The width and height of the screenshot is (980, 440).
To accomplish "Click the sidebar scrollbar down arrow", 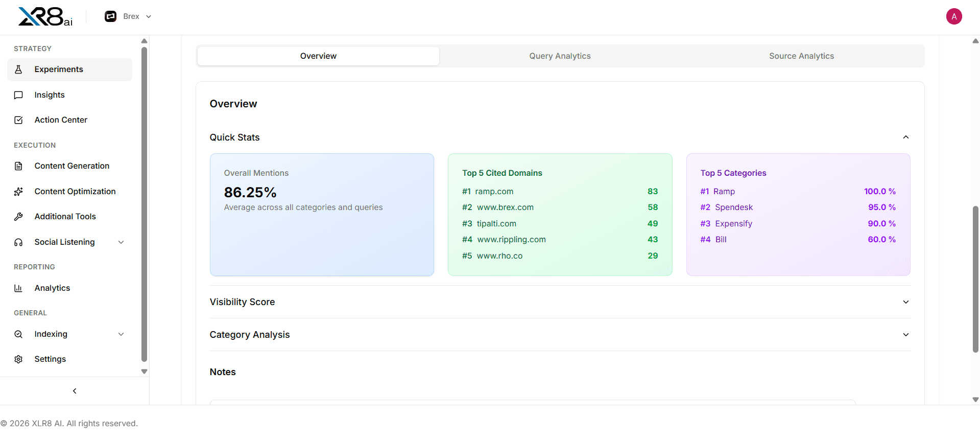I will 144,372.
